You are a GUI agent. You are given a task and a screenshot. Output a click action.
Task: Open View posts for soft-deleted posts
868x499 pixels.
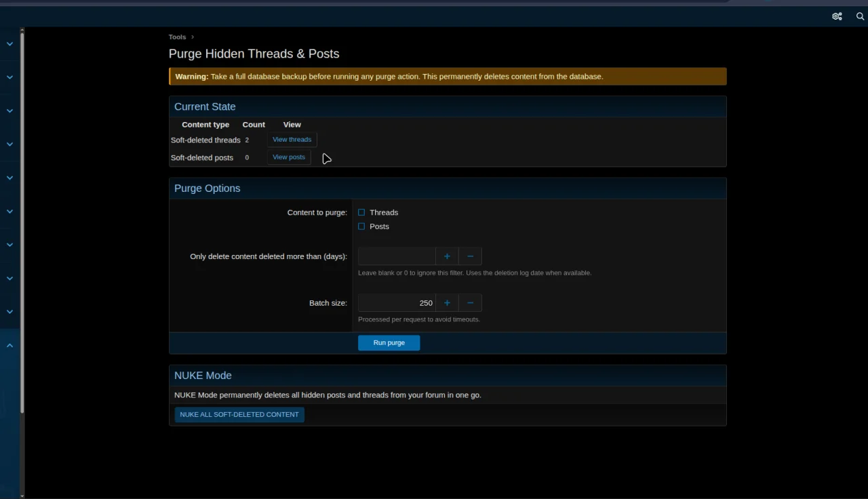tap(288, 157)
